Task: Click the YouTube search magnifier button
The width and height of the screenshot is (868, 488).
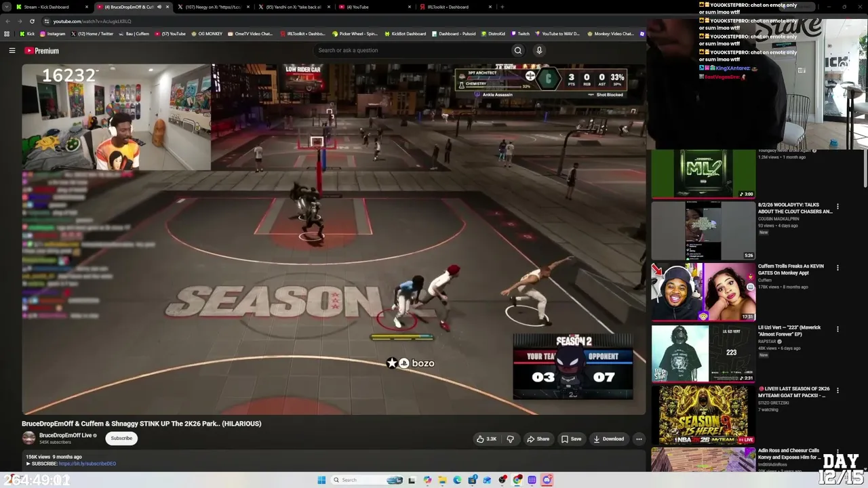Action: (x=518, y=50)
